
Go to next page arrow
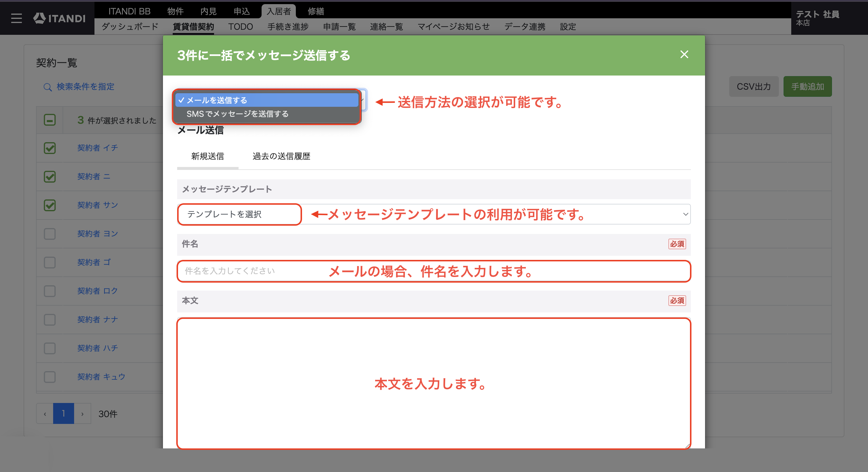coord(82,413)
